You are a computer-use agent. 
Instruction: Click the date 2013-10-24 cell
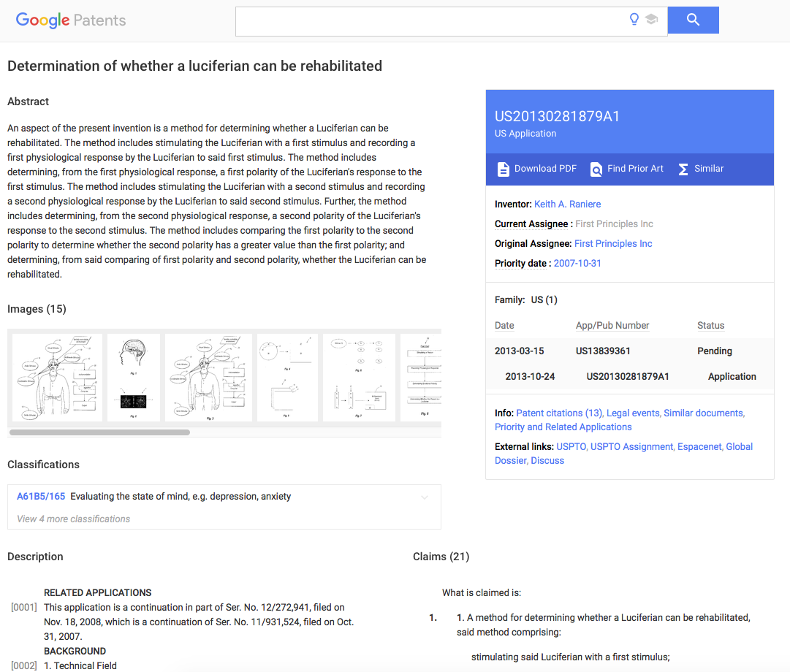[530, 377]
